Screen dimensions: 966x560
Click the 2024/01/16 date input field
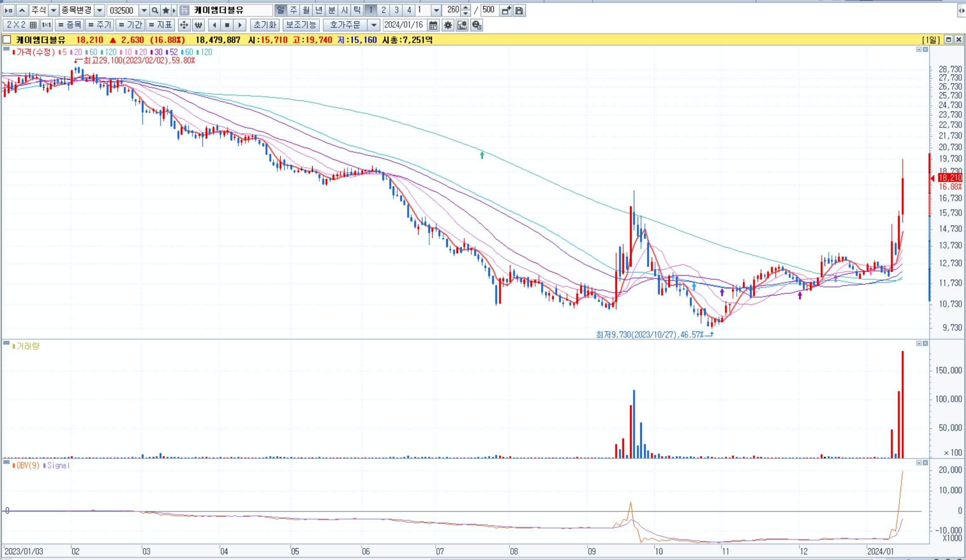click(x=404, y=25)
